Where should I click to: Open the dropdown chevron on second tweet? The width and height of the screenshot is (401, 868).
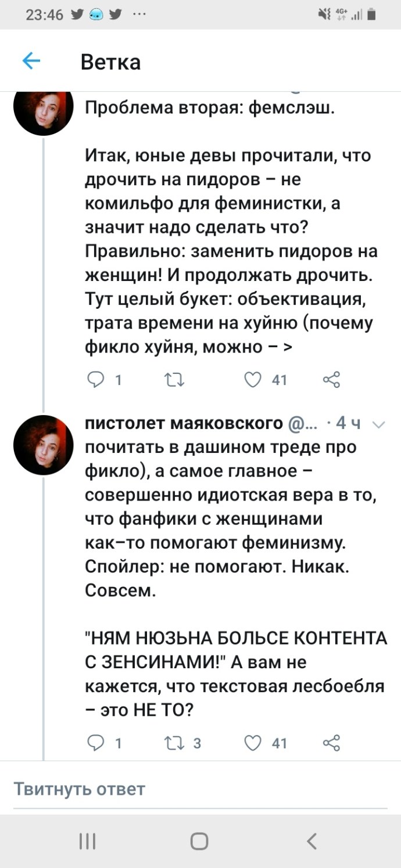[377, 425]
